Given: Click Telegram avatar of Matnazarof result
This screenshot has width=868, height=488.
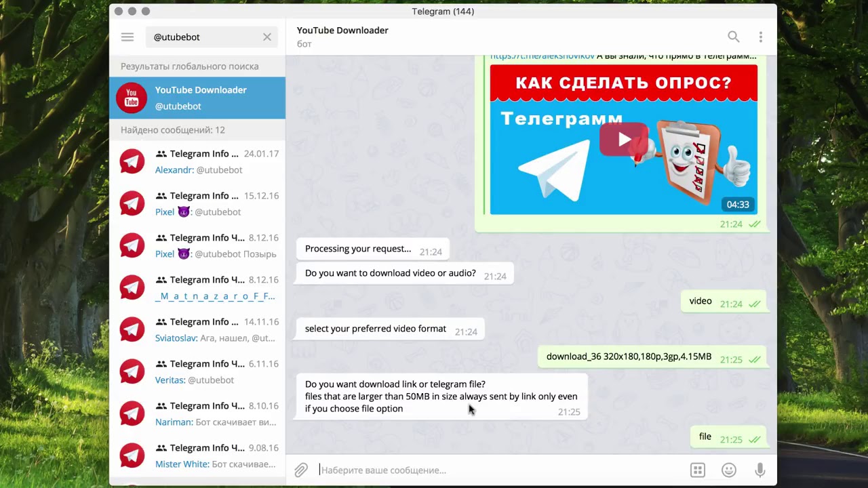Looking at the screenshot, I should tap(132, 287).
